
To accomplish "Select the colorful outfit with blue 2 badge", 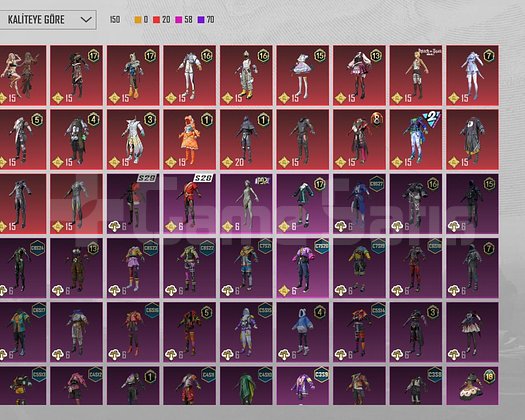I will pyautogui.click(x=416, y=139).
